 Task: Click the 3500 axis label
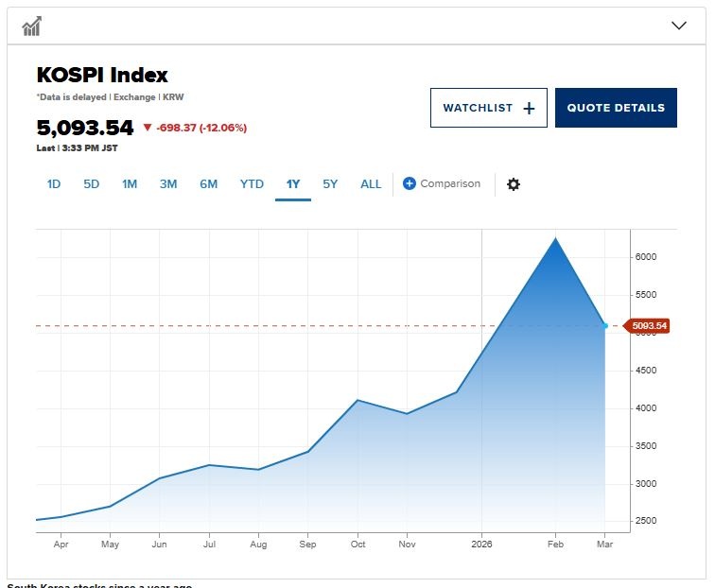tap(646, 446)
